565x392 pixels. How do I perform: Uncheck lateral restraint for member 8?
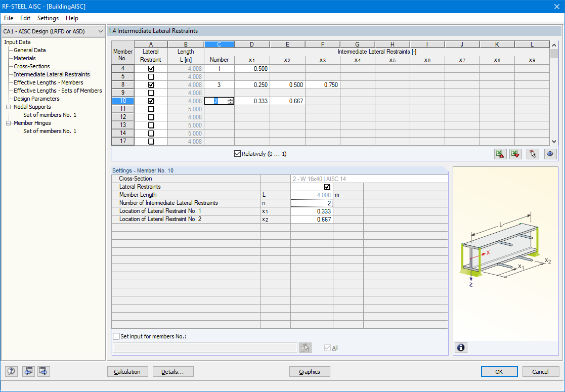pos(151,84)
